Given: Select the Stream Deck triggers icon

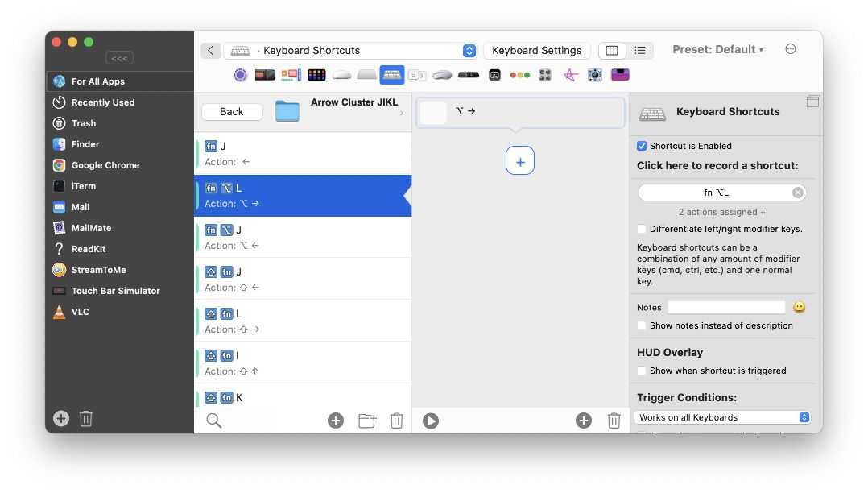Looking at the screenshot, I should (x=316, y=74).
